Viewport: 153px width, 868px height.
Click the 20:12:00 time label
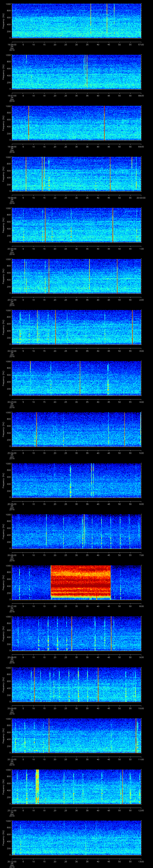click(12, 862)
